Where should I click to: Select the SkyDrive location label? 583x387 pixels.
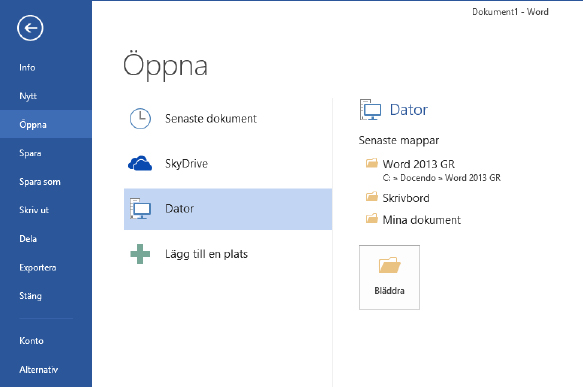[186, 164]
